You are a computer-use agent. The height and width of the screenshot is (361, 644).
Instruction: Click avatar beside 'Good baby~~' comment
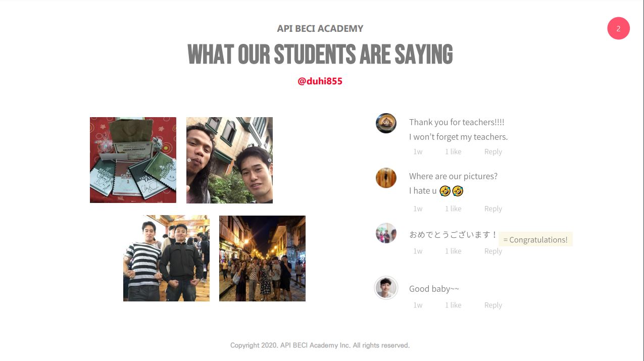pos(386,288)
